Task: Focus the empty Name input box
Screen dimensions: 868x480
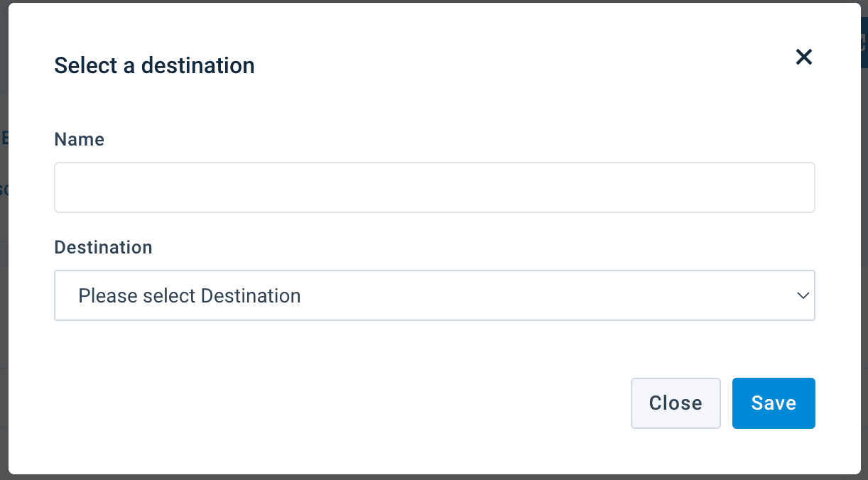Action: (434, 187)
